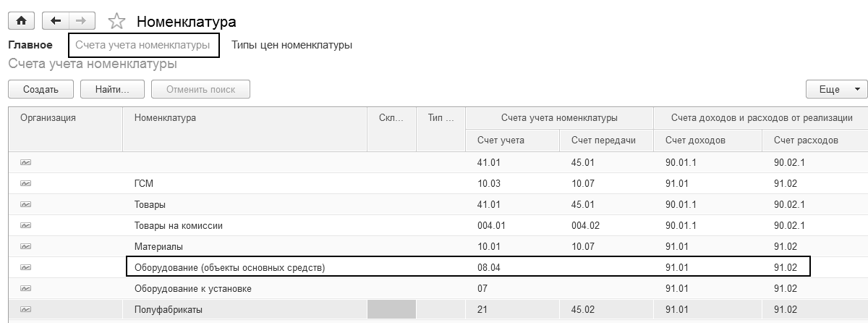The image size is (868, 323).
Task: Click the row icon next to ГСМ
Action: point(25,184)
